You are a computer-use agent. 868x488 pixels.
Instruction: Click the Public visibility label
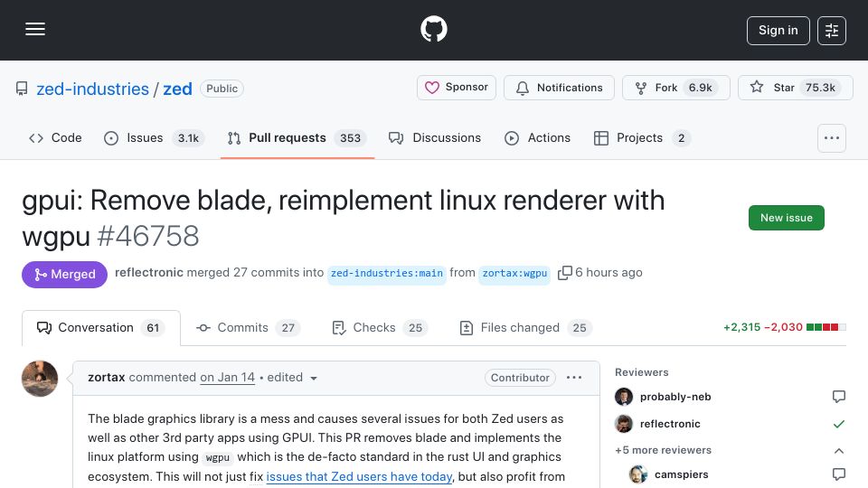(x=222, y=89)
